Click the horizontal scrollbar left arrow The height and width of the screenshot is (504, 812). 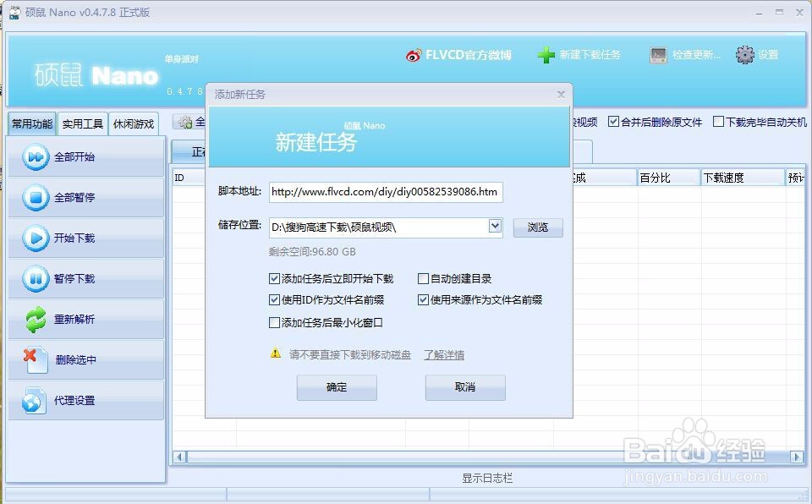pos(179,457)
